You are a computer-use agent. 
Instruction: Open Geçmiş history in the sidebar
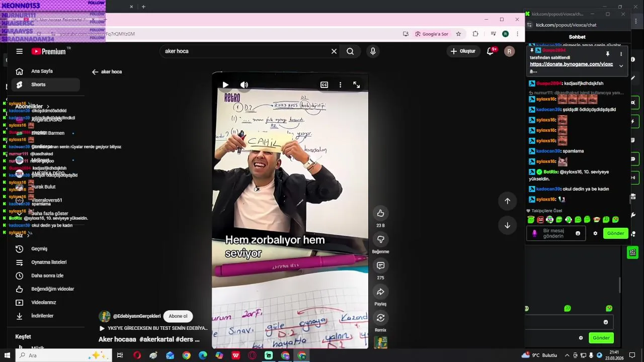tap(45, 249)
